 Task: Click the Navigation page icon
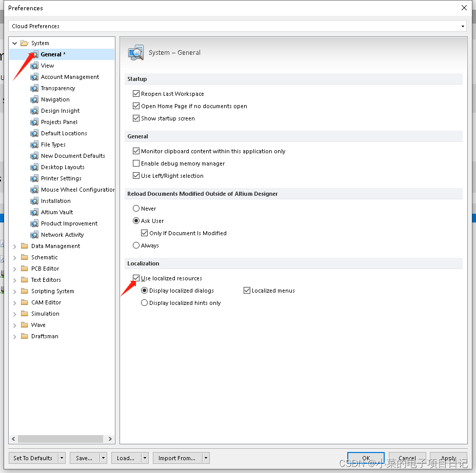click(x=34, y=99)
